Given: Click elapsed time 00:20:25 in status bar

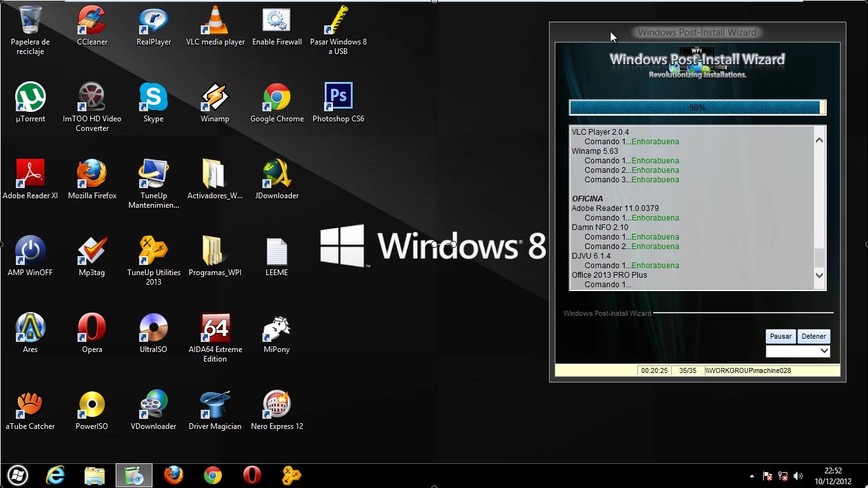Looking at the screenshot, I should tap(654, 370).
